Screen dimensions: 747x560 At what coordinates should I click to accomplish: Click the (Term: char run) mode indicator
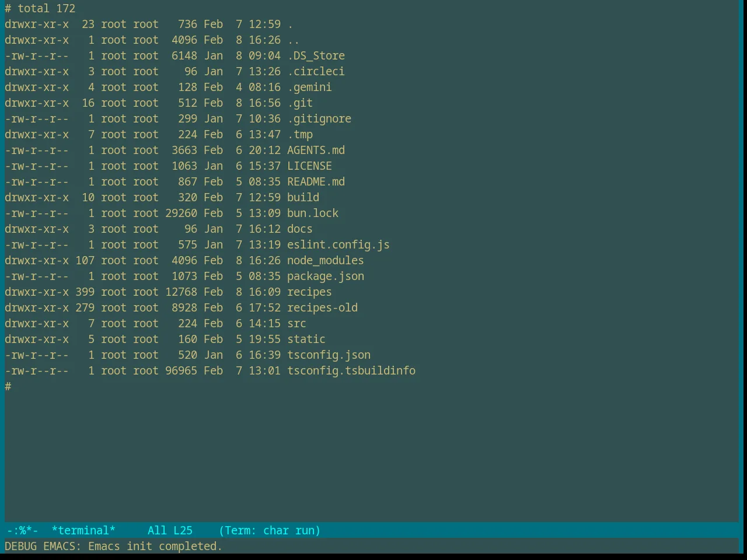pyautogui.click(x=270, y=530)
